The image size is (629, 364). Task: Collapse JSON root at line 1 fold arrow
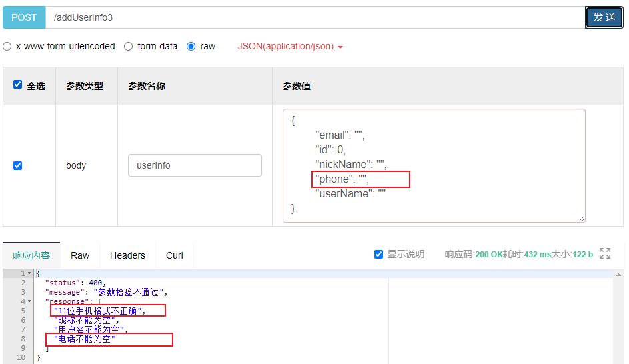[x=29, y=273]
